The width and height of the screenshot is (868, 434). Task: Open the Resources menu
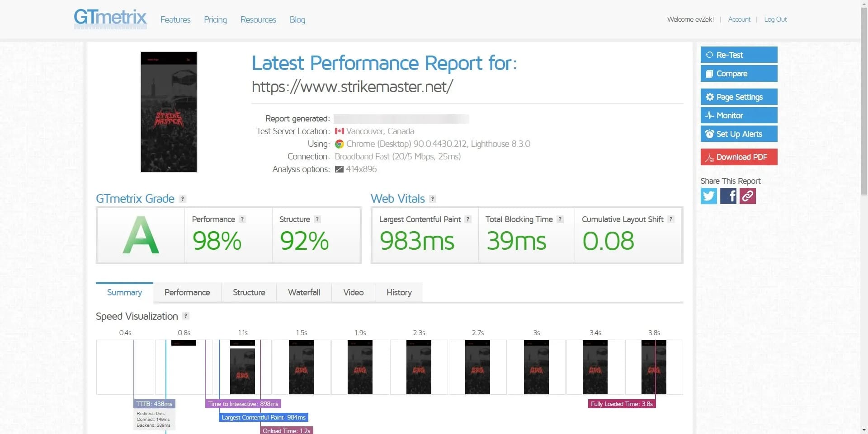[258, 19]
